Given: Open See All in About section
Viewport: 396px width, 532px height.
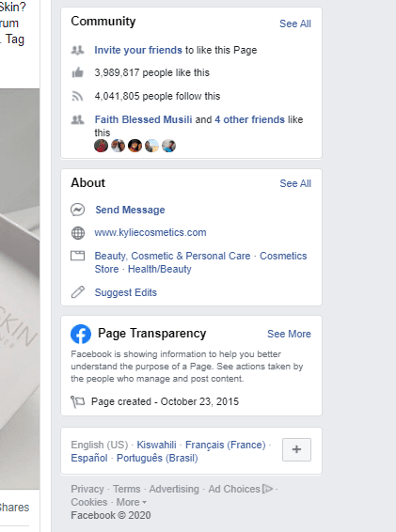Looking at the screenshot, I should point(295,183).
